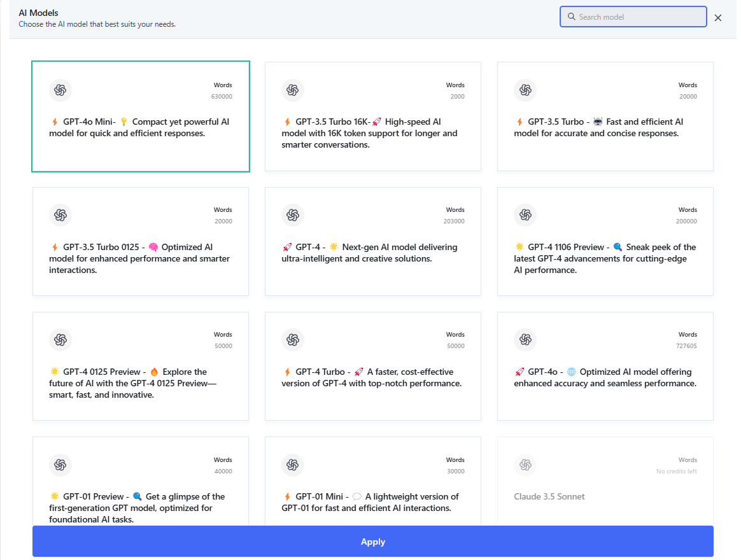Click the OpenAI logo on the GPT-01 Mini card
Image resolution: width=741 pixels, height=560 pixels.
293,465
